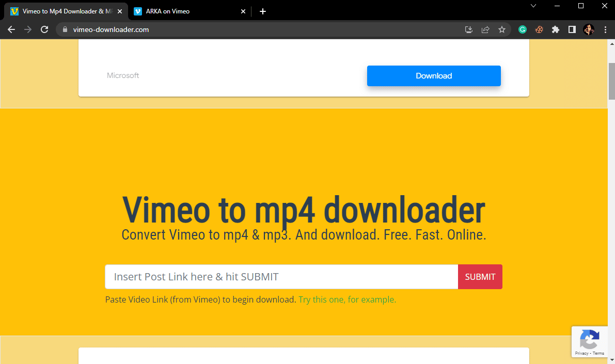This screenshot has width=615, height=364.
Task: Switch to the Vimeo to Mp4 Downloader tab
Action: click(x=66, y=11)
